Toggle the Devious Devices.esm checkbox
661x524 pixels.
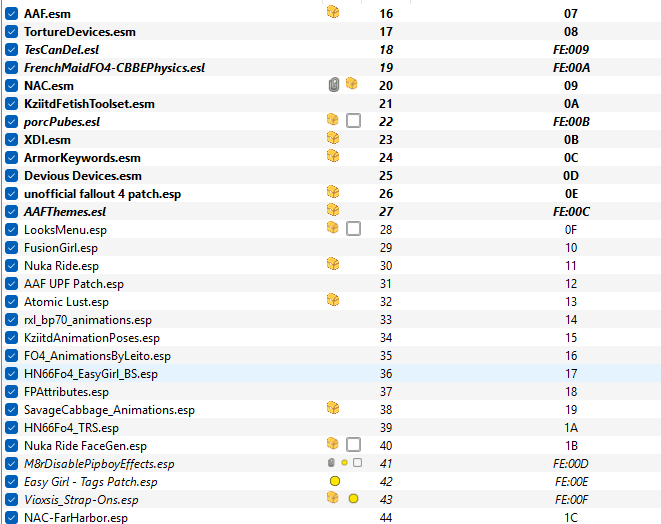point(11,175)
